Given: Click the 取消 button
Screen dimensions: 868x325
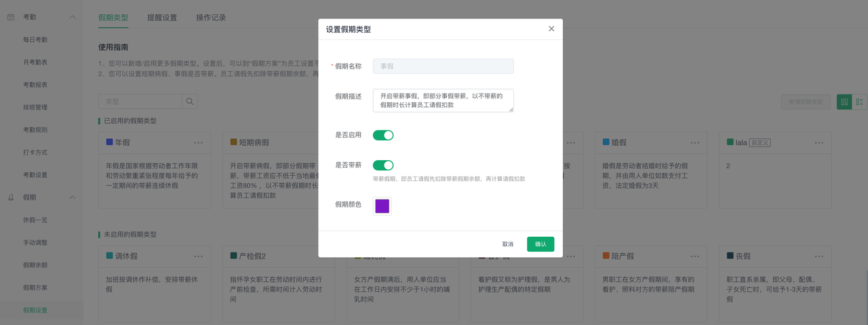Looking at the screenshot, I should click(x=508, y=244).
